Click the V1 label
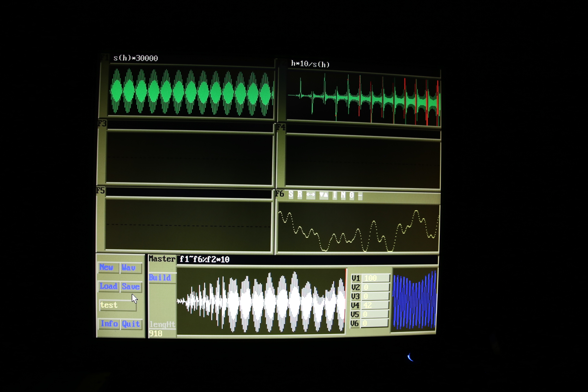This screenshot has width=588, height=392. [x=356, y=278]
